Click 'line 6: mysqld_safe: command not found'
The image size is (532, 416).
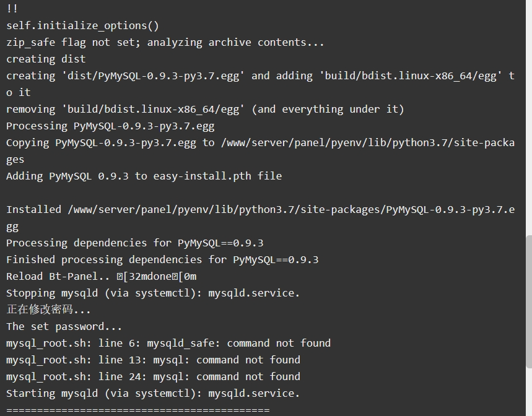tap(168, 343)
